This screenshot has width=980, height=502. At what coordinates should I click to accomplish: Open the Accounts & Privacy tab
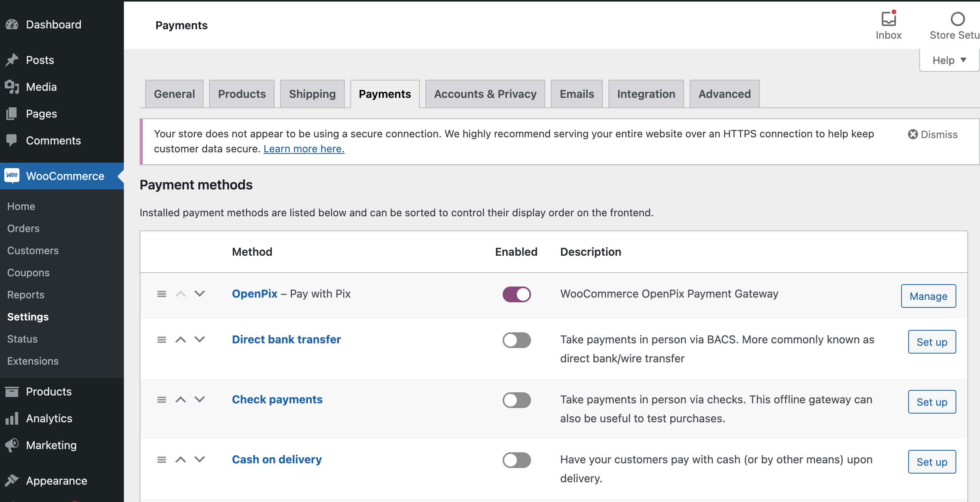point(485,94)
